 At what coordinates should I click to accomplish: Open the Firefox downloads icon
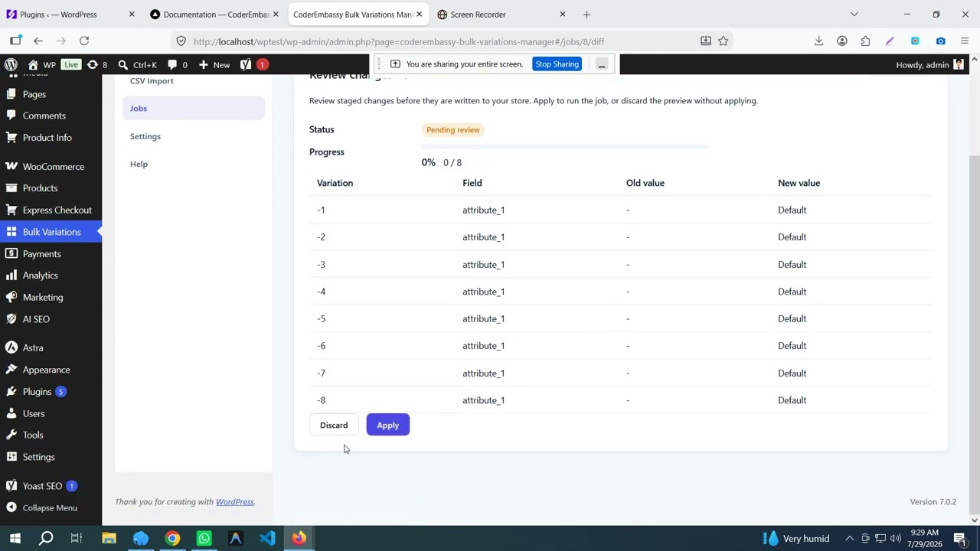click(818, 41)
